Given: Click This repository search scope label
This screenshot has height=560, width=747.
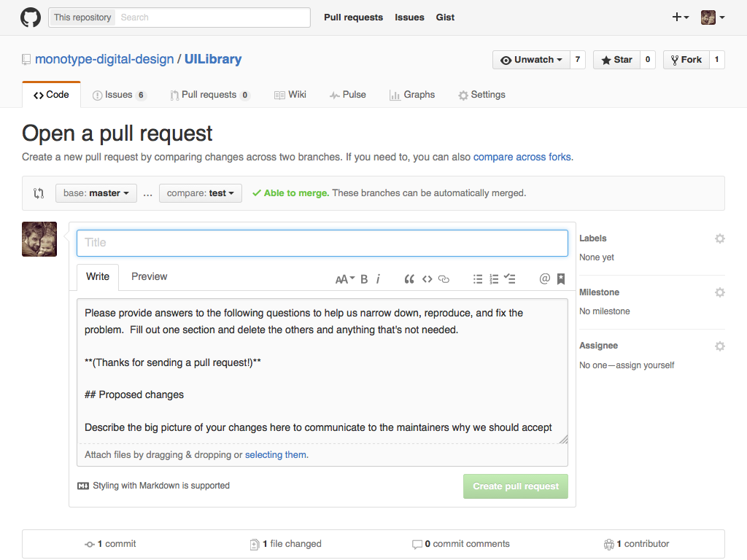Looking at the screenshot, I should pos(82,17).
